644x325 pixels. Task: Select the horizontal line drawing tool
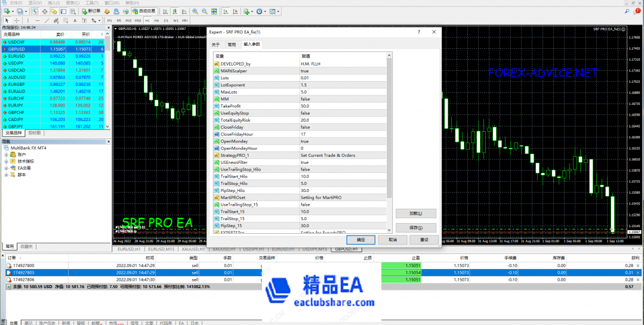(38, 20)
